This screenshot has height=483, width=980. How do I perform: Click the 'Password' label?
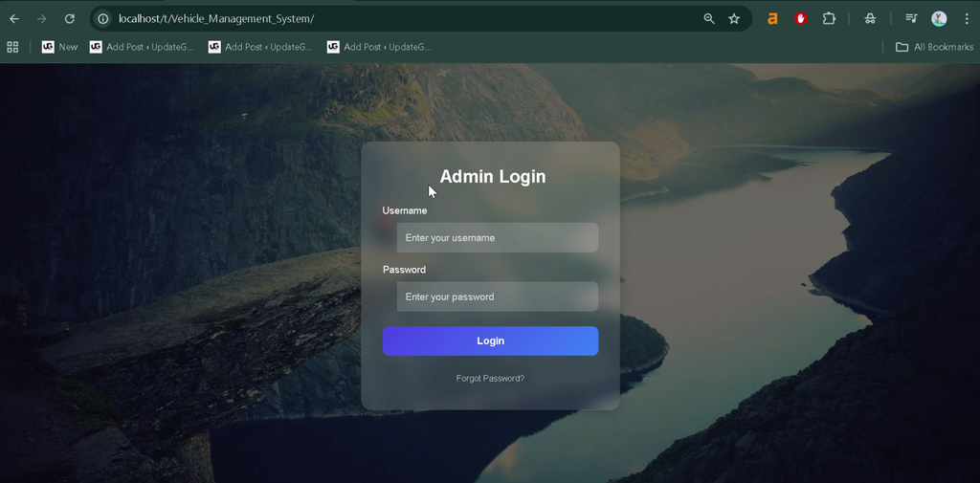(x=405, y=270)
